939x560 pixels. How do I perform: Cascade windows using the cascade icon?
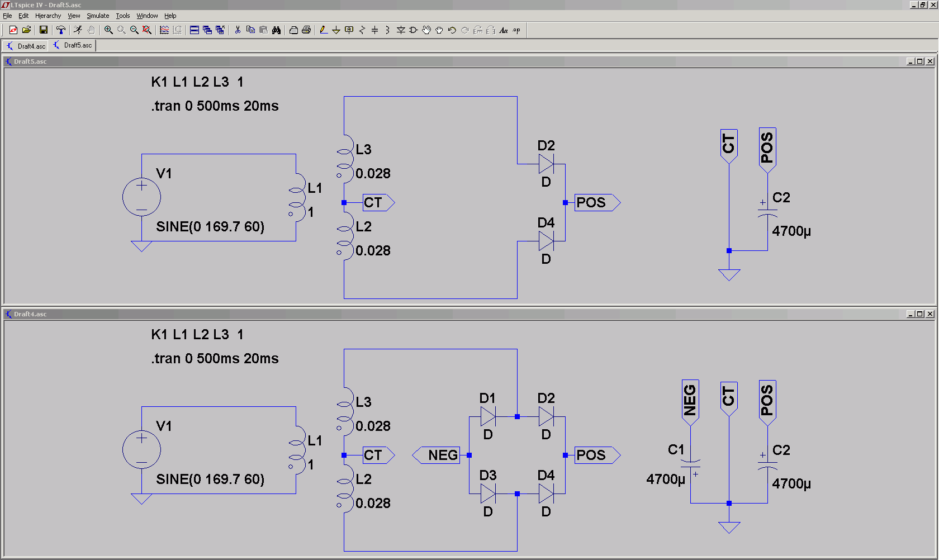207,30
